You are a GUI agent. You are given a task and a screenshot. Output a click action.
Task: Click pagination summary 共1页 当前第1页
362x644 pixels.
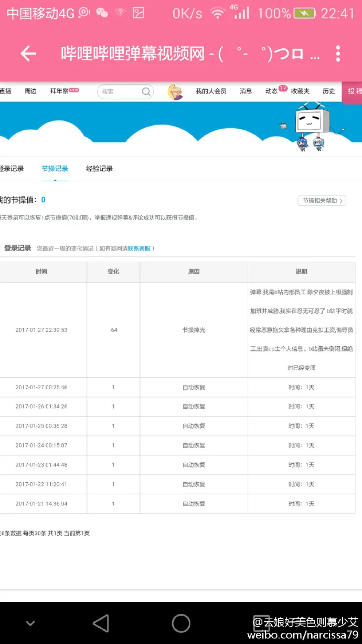click(x=69, y=533)
